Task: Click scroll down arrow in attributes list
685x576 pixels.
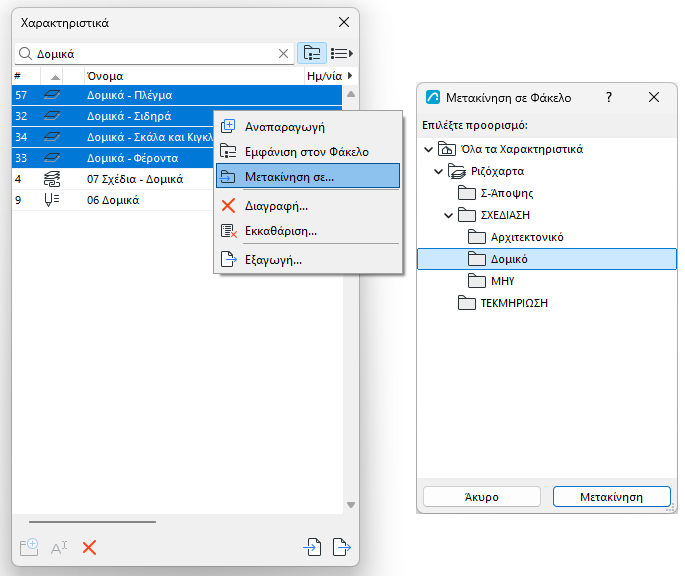Action: coord(351,505)
